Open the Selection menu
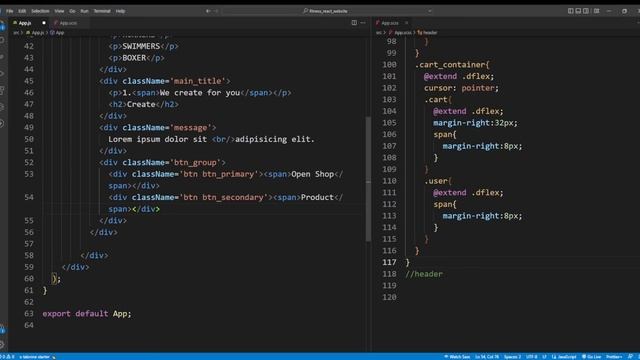 click(40, 11)
